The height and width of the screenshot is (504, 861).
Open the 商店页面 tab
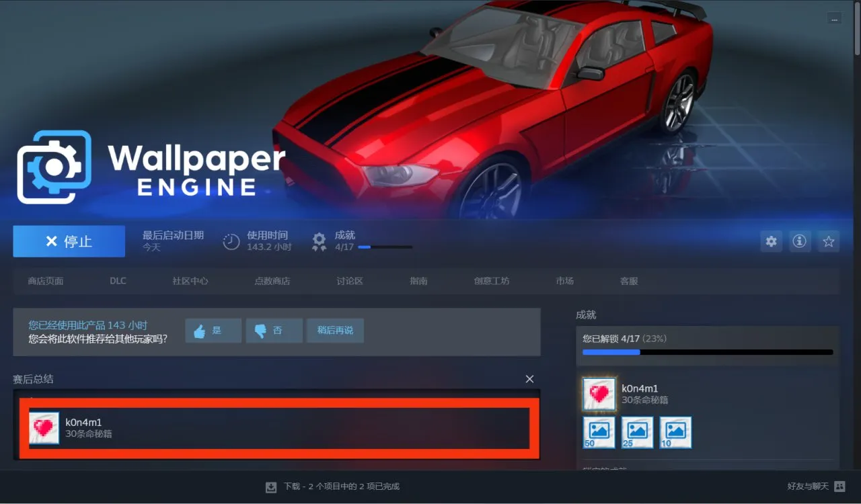click(x=46, y=281)
